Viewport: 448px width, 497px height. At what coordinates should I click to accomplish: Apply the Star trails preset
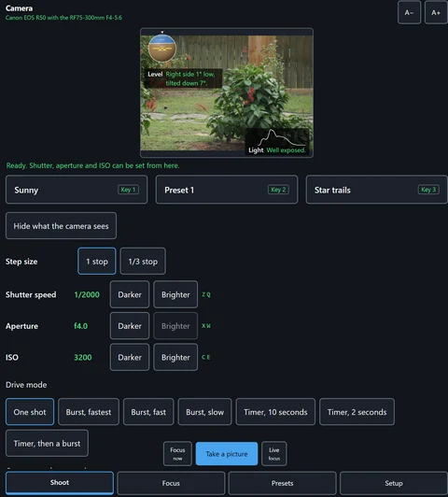coord(377,190)
